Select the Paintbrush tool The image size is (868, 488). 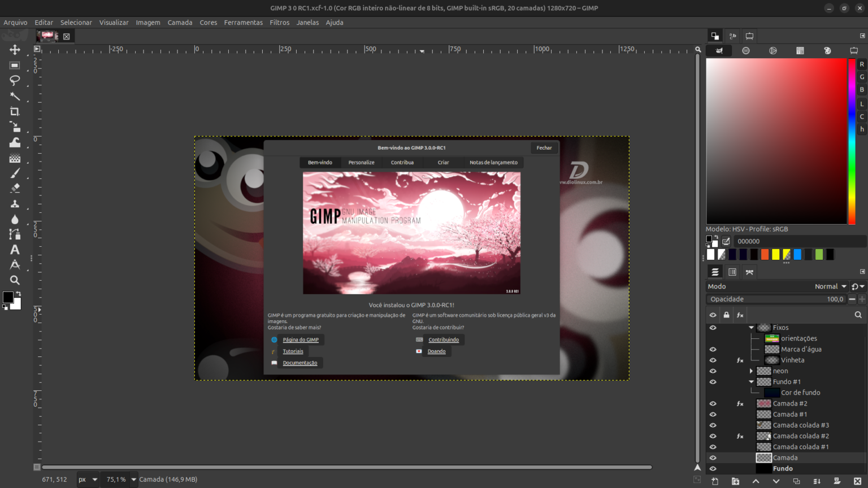pos(15,173)
